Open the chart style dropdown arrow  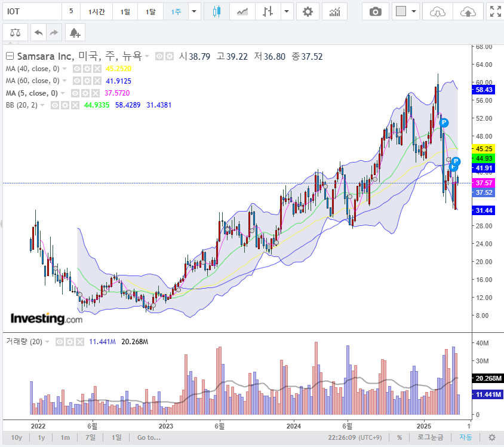pyautogui.click(x=287, y=12)
